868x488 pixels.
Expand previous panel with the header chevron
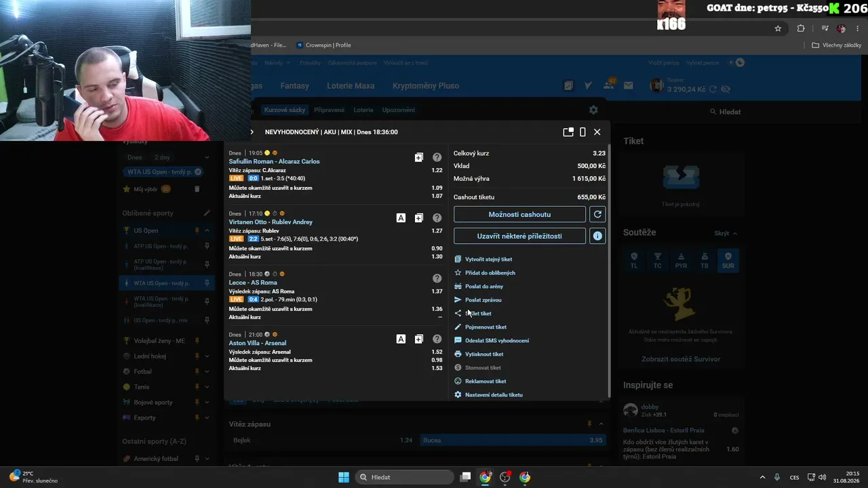(x=252, y=132)
